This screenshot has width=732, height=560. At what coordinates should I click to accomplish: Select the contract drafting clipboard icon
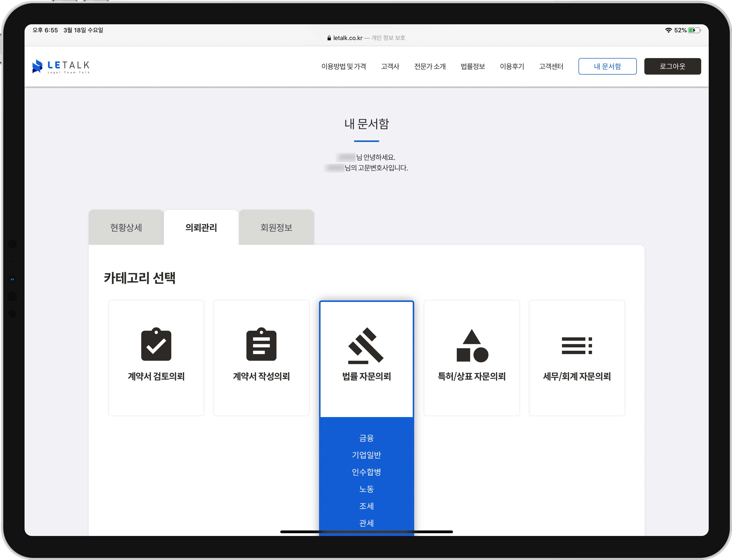click(261, 344)
